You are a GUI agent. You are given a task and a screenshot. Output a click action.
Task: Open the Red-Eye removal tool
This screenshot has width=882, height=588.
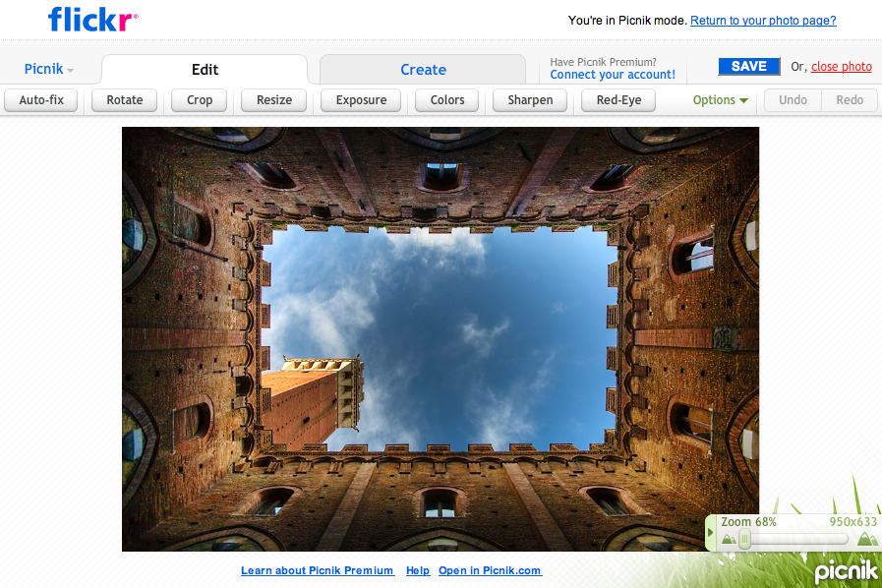click(x=617, y=99)
